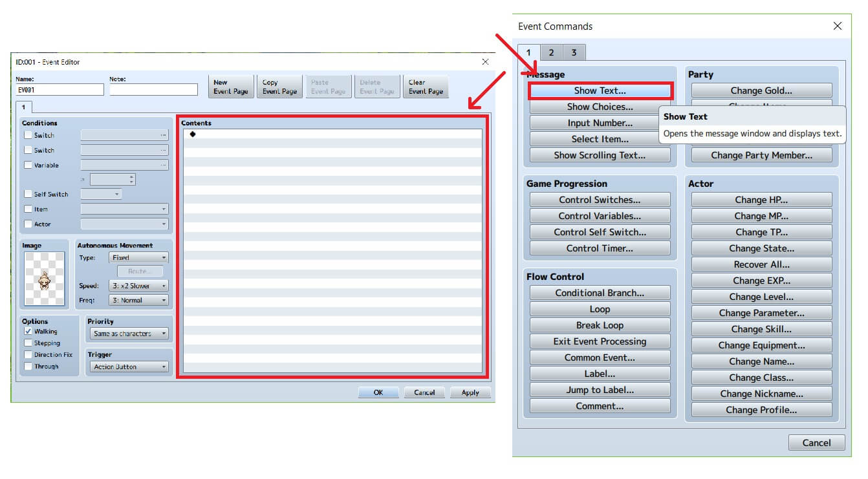Open the Freq dropdown

click(138, 300)
